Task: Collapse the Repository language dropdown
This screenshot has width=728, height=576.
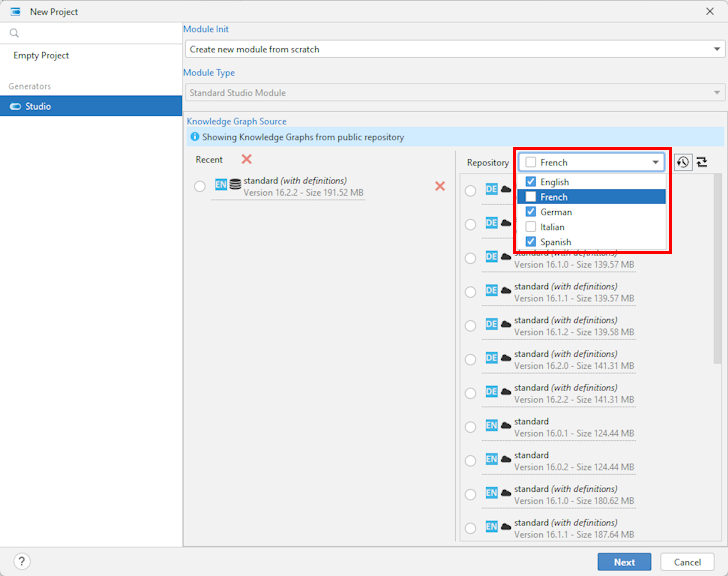Action: pyautogui.click(x=656, y=162)
